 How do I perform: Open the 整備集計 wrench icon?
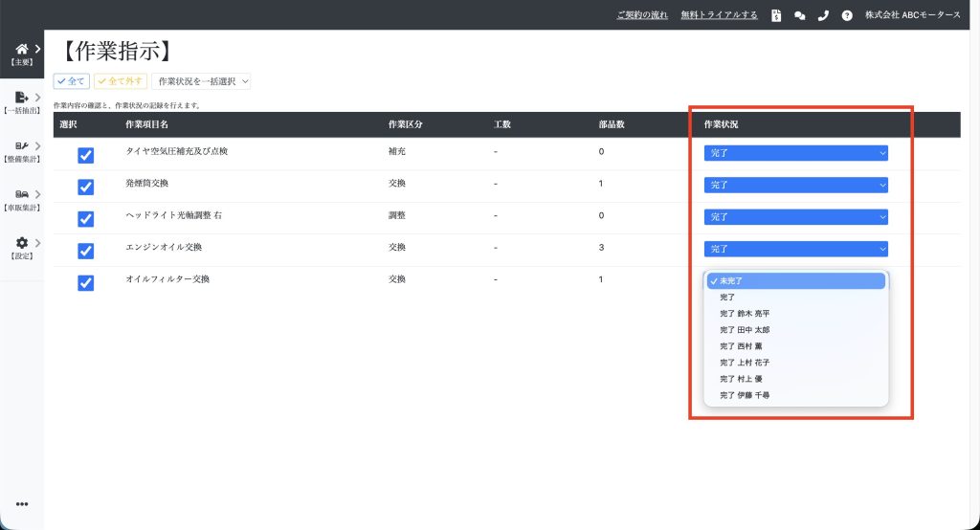click(x=21, y=146)
